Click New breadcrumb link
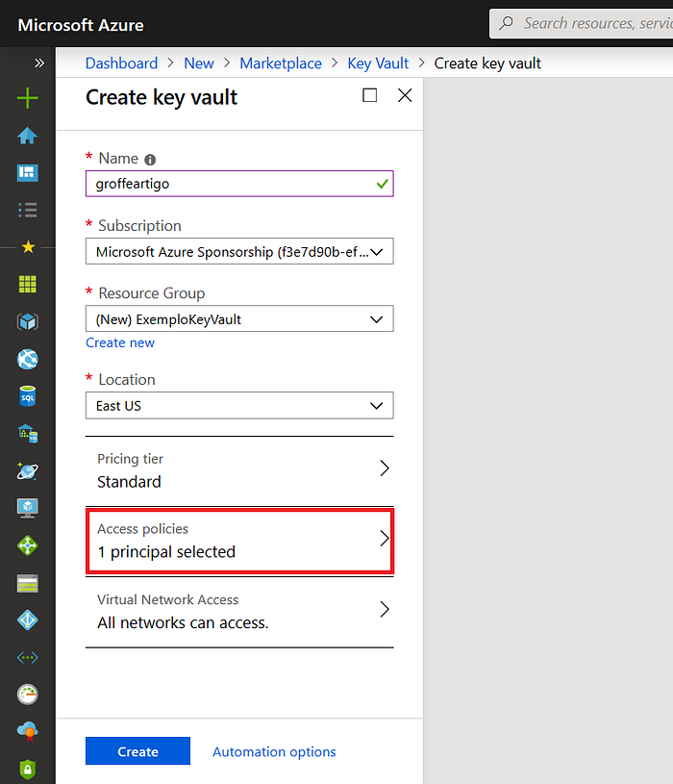The height and width of the screenshot is (784, 673). coord(199,63)
